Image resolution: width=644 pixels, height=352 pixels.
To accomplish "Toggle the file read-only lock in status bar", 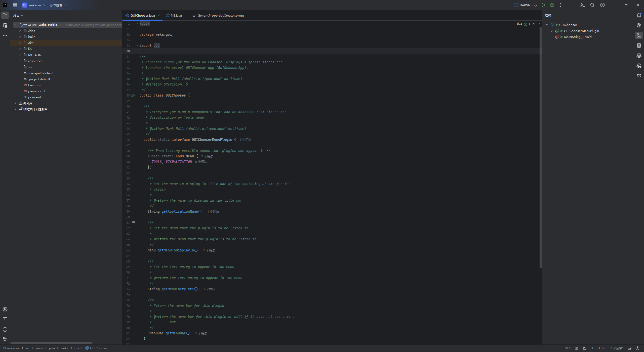I will (630, 348).
